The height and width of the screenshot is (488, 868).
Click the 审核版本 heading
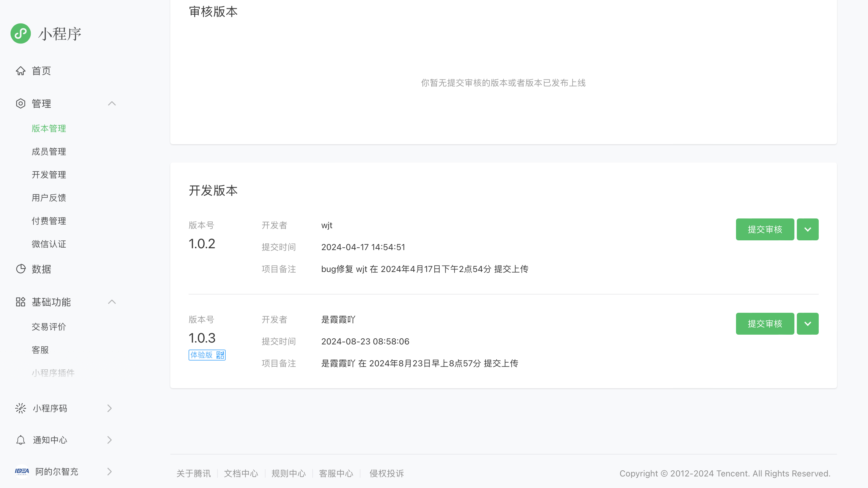tap(213, 12)
